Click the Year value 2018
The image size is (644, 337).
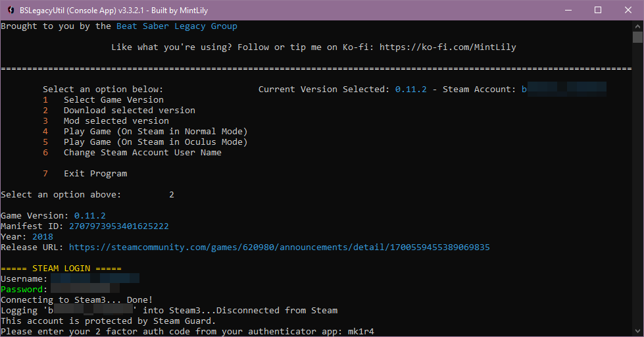pyautogui.click(x=42, y=237)
